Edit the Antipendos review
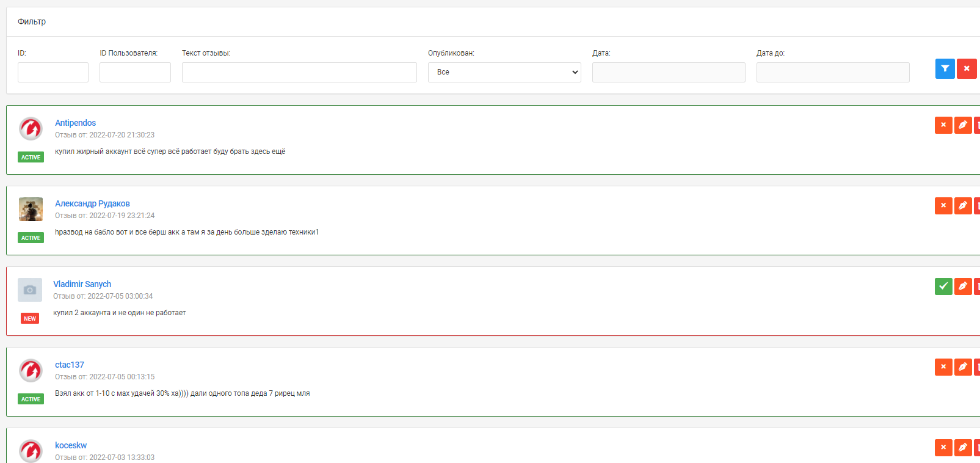Viewport: 980px width, 463px height. (963, 125)
